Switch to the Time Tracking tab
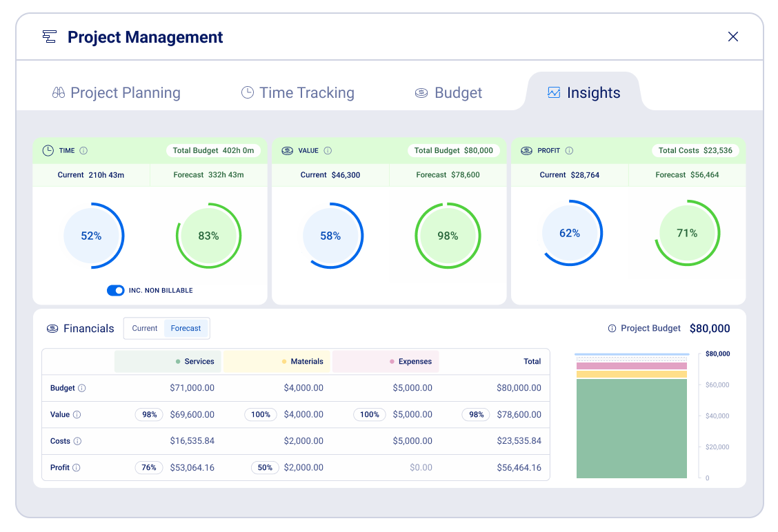 [297, 93]
